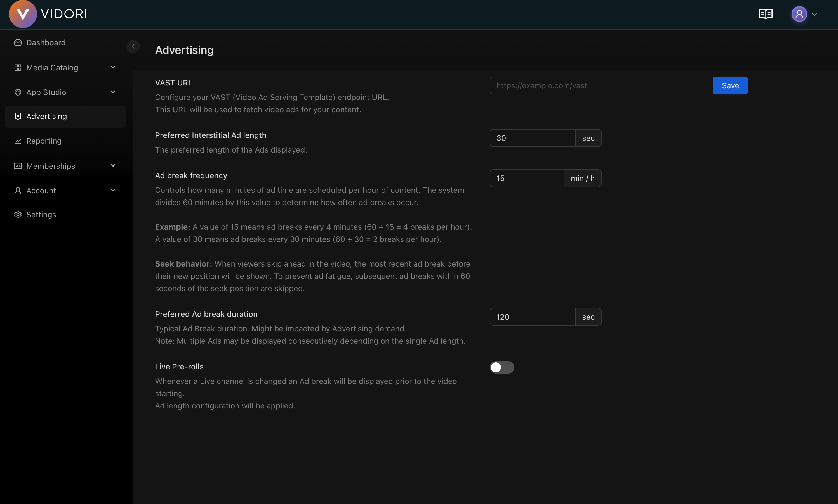Save the VAST URL
This screenshot has height=504, width=838.
coord(730,85)
